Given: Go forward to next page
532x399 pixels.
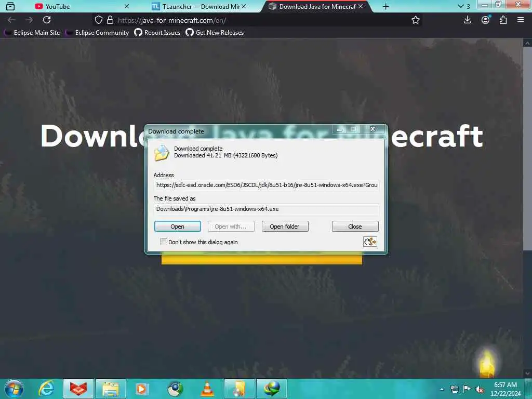Looking at the screenshot, I should [29, 20].
